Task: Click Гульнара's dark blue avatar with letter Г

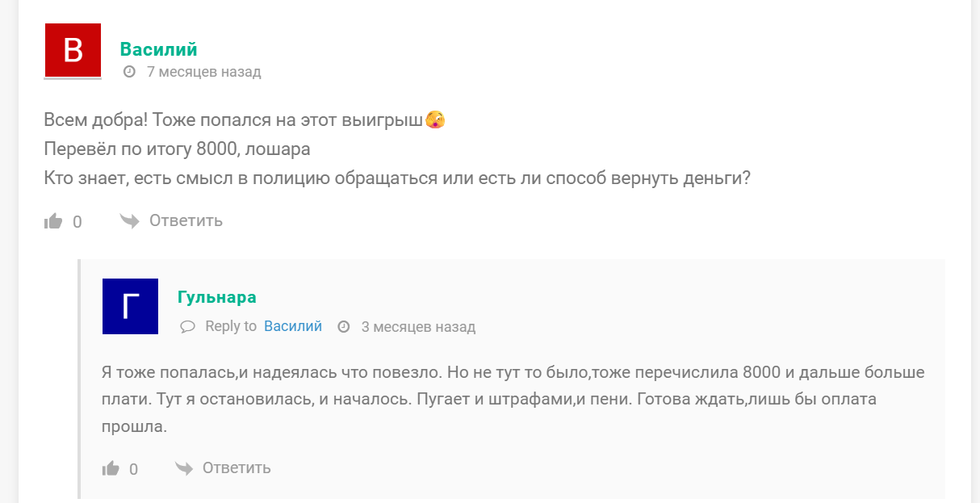Action: (129, 307)
